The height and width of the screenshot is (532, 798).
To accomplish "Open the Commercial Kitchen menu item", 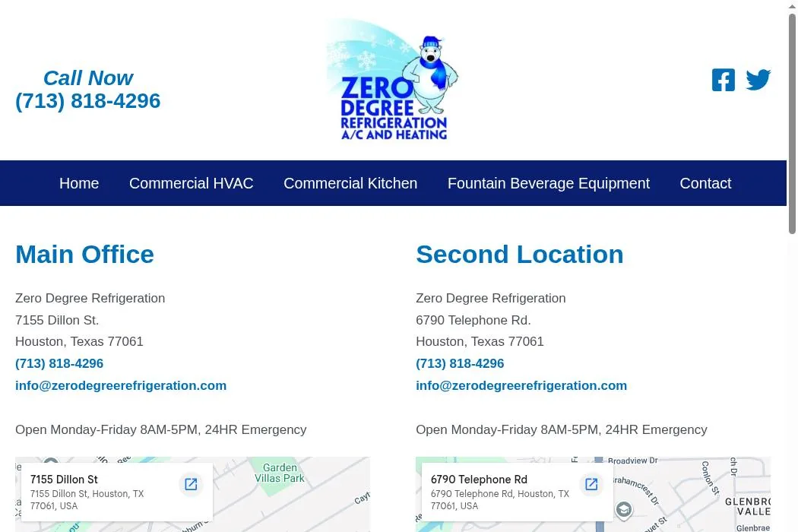I will (x=350, y=183).
